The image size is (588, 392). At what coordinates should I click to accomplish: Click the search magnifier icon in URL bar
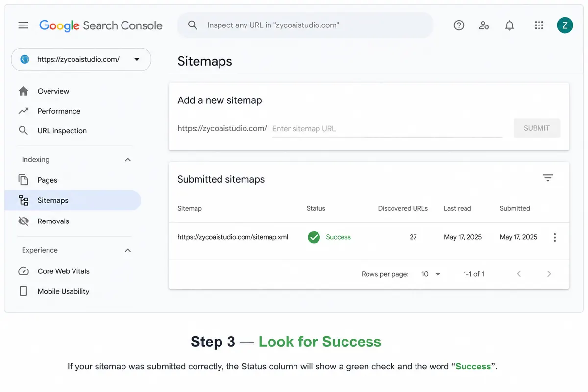pos(193,25)
